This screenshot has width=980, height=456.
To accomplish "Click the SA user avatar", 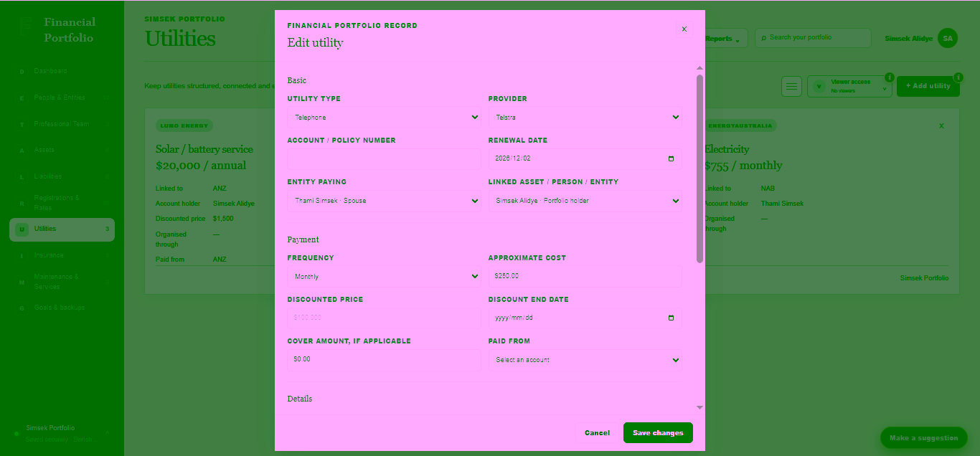I will point(948,39).
